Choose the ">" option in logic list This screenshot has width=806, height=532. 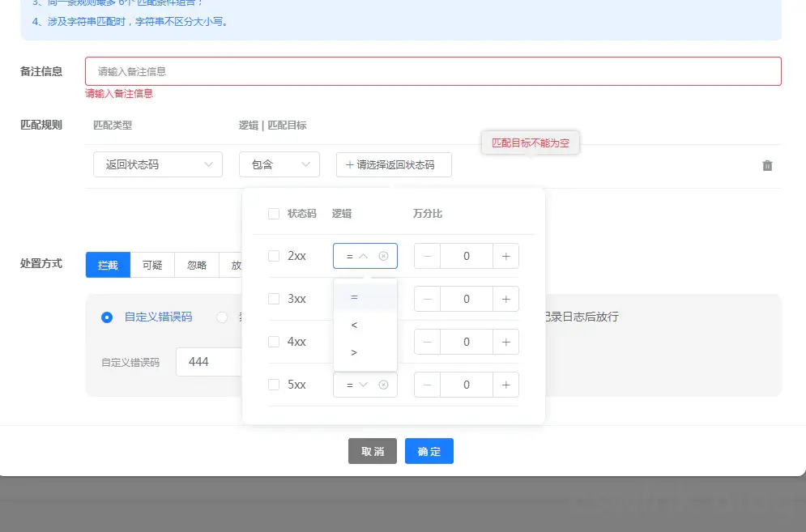pos(355,352)
